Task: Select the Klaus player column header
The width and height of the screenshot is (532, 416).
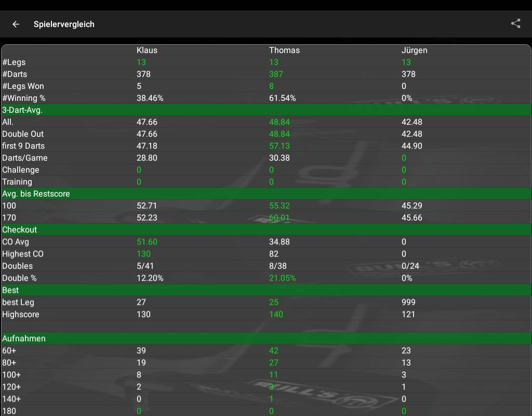Action: click(x=147, y=50)
